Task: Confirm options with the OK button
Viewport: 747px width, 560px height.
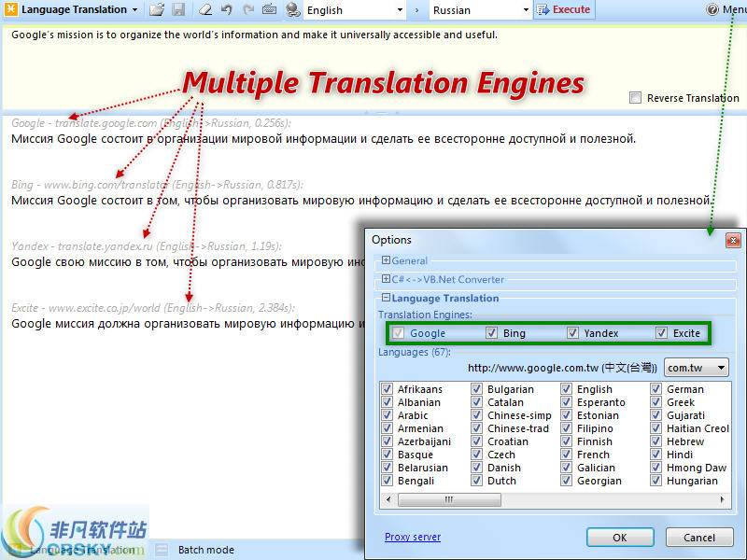Action: (620, 538)
